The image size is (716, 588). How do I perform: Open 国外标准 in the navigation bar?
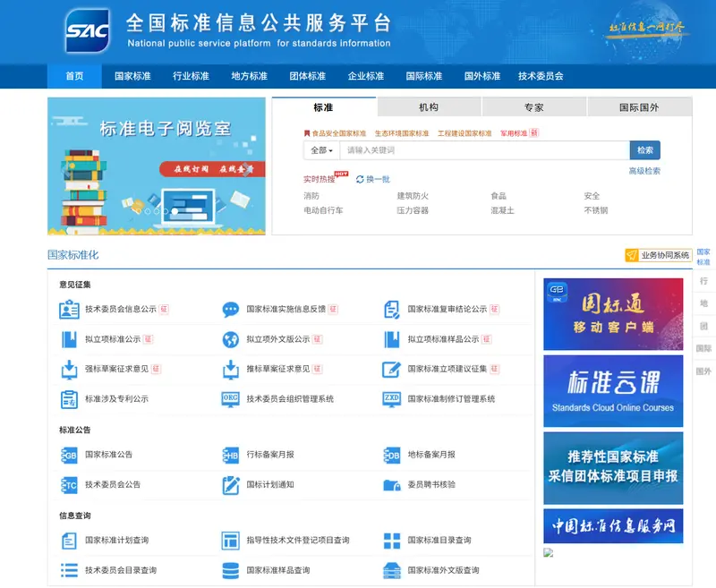click(482, 76)
